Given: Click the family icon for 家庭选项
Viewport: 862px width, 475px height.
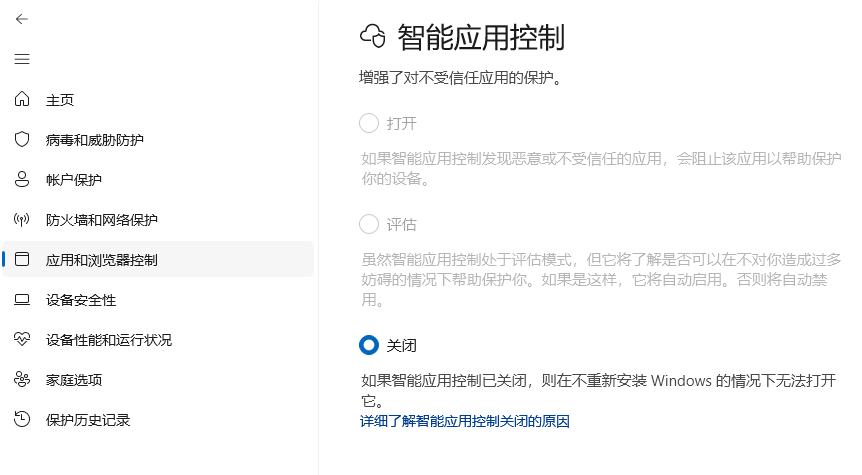Looking at the screenshot, I should click(22, 380).
